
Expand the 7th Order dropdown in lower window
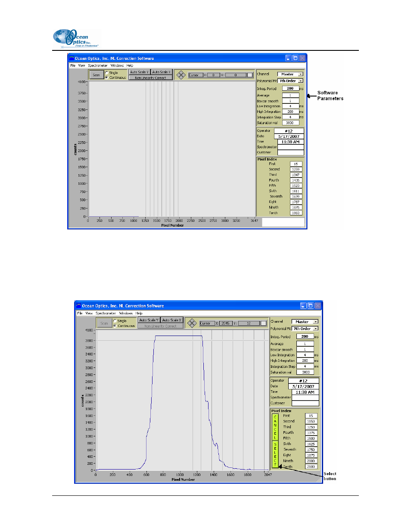[305, 329]
